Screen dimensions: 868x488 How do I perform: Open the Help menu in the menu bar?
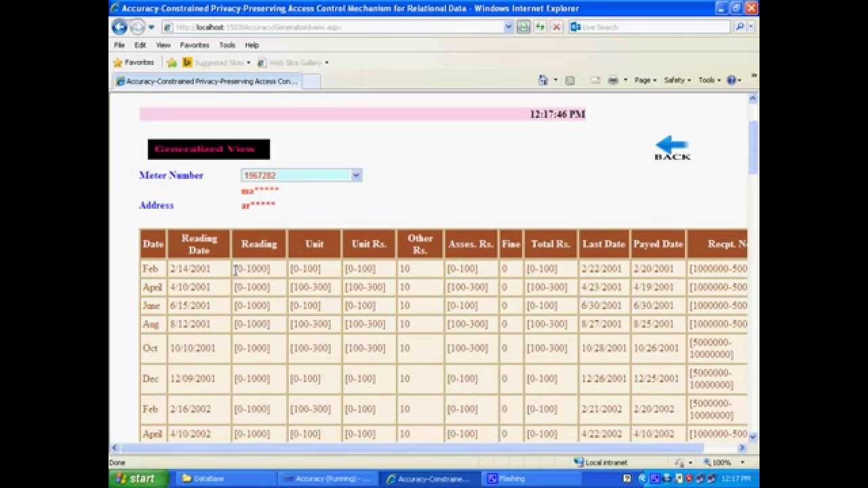coord(252,45)
